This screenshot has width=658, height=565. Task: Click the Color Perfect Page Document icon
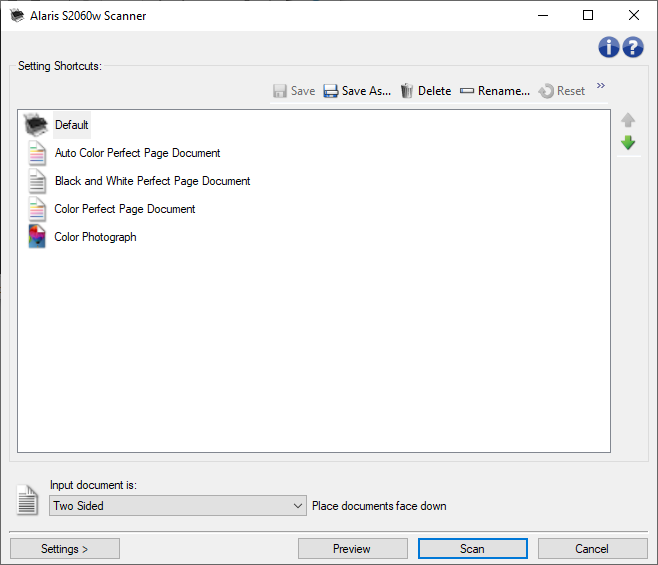pyautogui.click(x=37, y=209)
